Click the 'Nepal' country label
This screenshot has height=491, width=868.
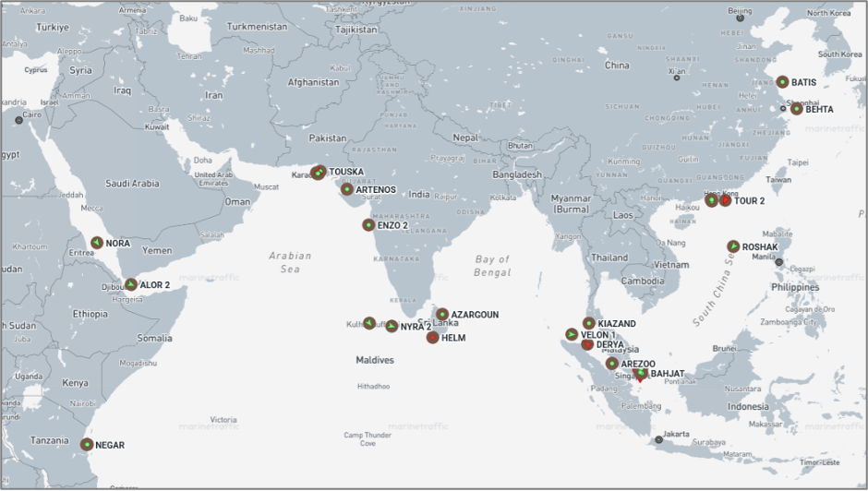465,138
